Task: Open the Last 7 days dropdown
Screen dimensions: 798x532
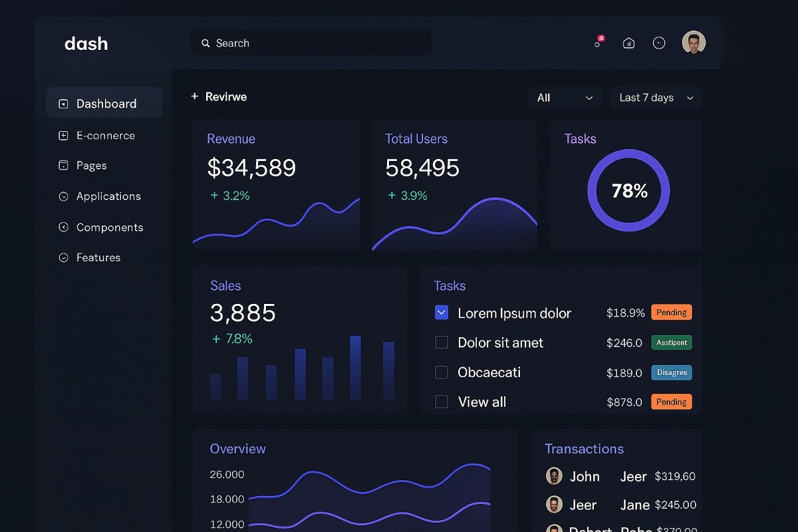Action: pos(655,97)
